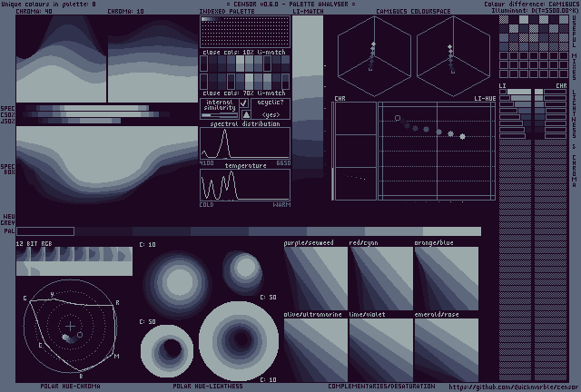The width and height of the screenshot is (581, 392).
Task: Click the NEU GREY side label
Action: pos(9,220)
